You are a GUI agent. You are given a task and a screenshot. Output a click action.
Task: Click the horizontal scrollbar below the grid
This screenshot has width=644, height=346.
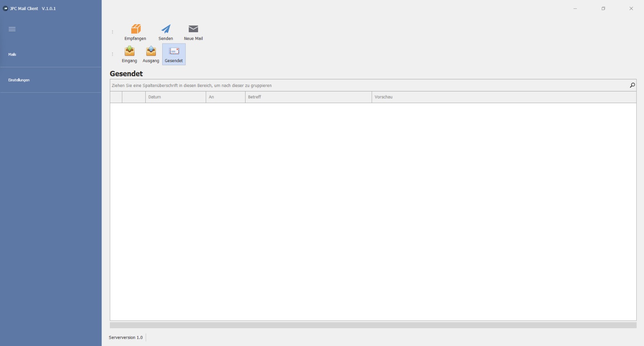tap(373, 325)
